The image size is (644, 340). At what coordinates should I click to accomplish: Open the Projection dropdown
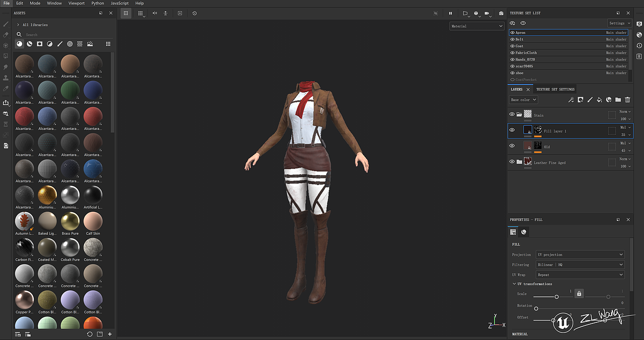point(580,254)
